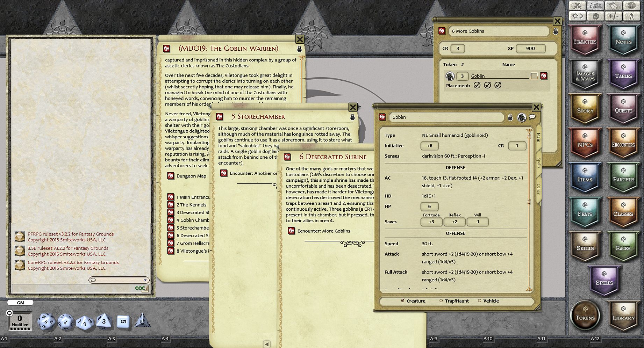Click the HP value field
644x348 pixels.
click(x=430, y=206)
